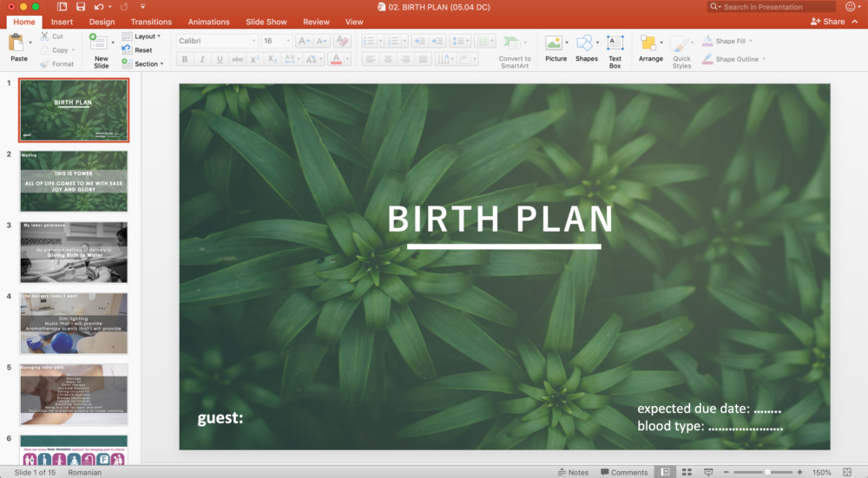Viewport: 868px width, 478px height.
Task: Click the BIRTH PLAN title text
Action: [x=501, y=219]
